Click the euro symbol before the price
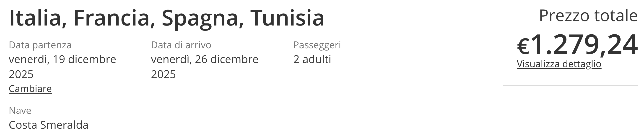 tap(523, 46)
